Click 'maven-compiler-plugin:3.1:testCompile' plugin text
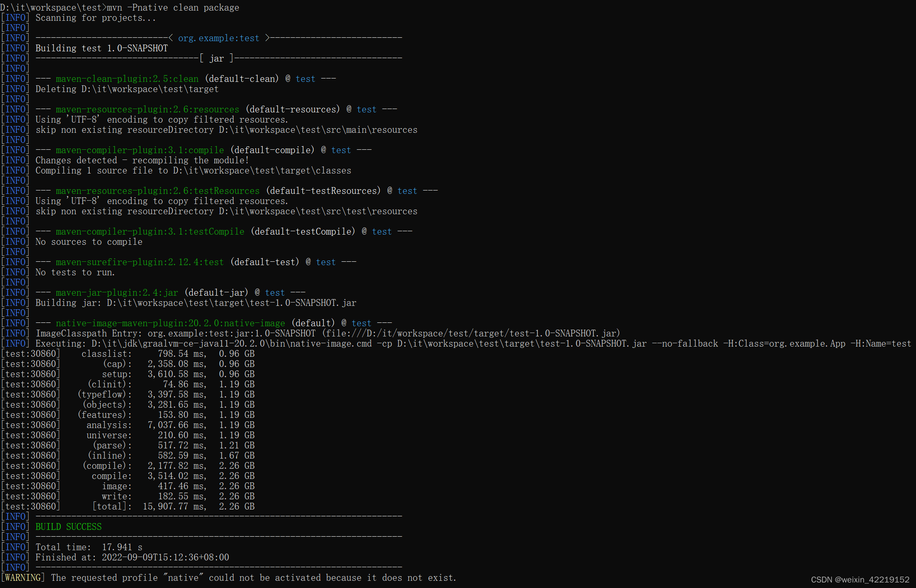The width and height of the screenshot is (916, 588). (150, 232)
